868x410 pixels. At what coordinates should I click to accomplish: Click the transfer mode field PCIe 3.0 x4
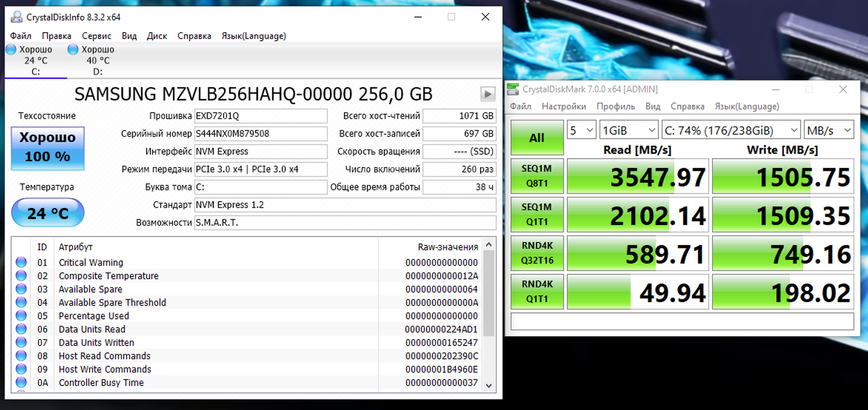pos(261,169)
